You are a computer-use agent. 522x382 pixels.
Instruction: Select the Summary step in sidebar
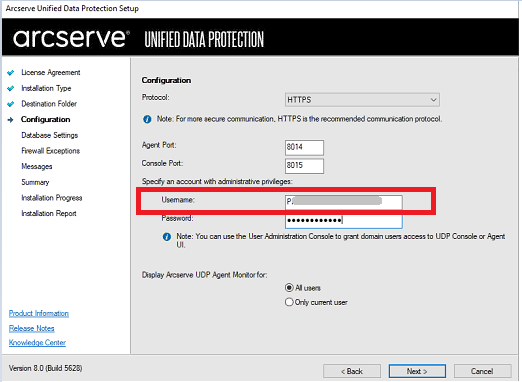click(x=35, y=182)
